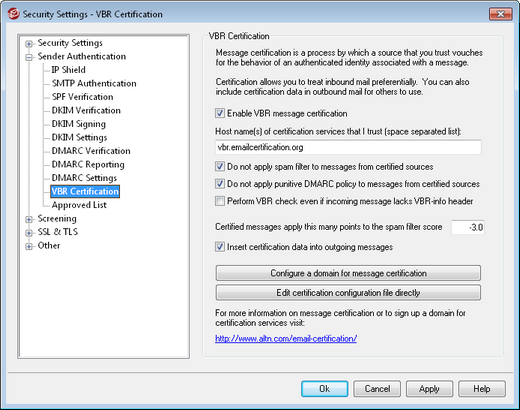This screenshot has height=410, width=520.
Task: Collapse the Sender Authentication tree node
Action: [x=29, y=57]
